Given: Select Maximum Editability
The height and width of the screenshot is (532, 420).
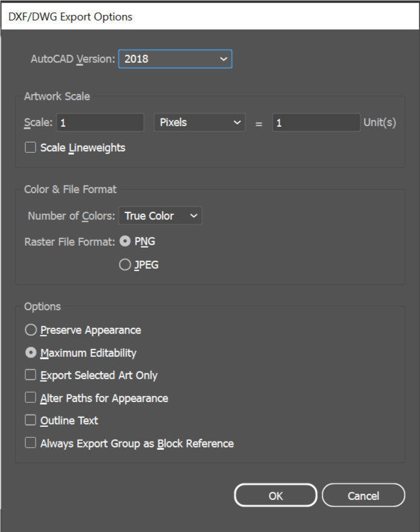Looking at the screenshot, I should click(x=30, y=353).
